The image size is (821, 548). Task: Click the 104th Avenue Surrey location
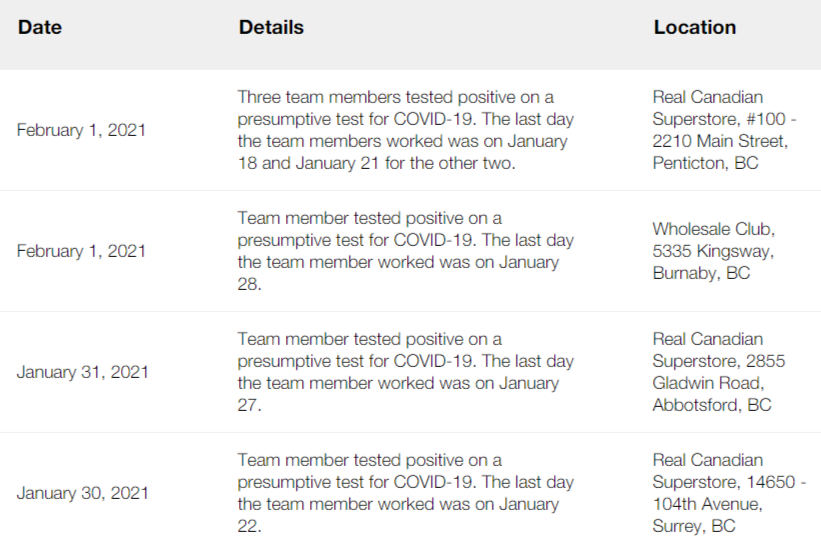(729, 493)
